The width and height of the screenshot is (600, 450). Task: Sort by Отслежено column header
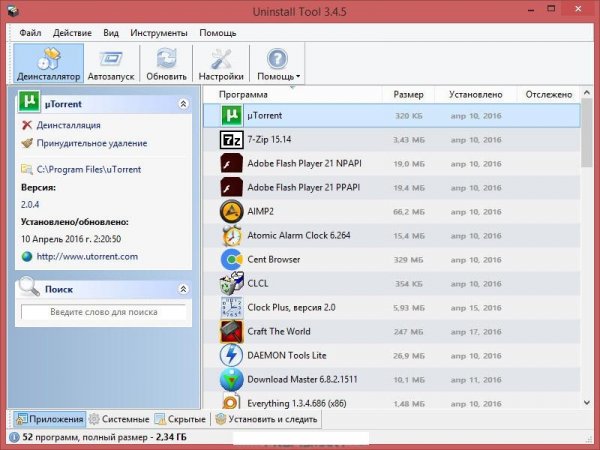[x=549, y=95]
